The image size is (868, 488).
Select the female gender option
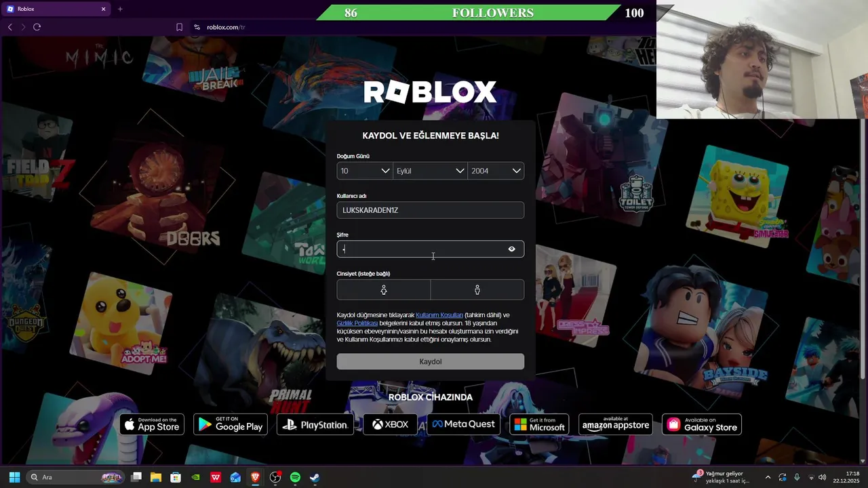coord(384,290)
